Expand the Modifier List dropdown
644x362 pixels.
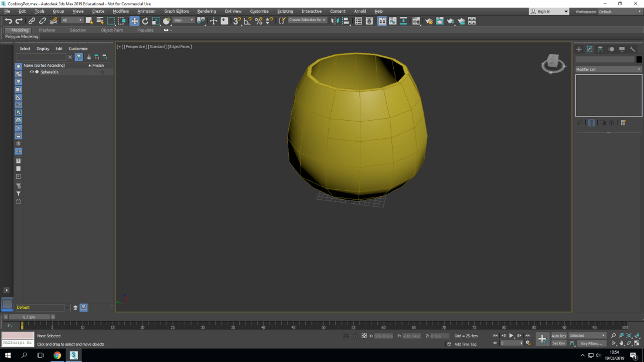coord(608,69)
